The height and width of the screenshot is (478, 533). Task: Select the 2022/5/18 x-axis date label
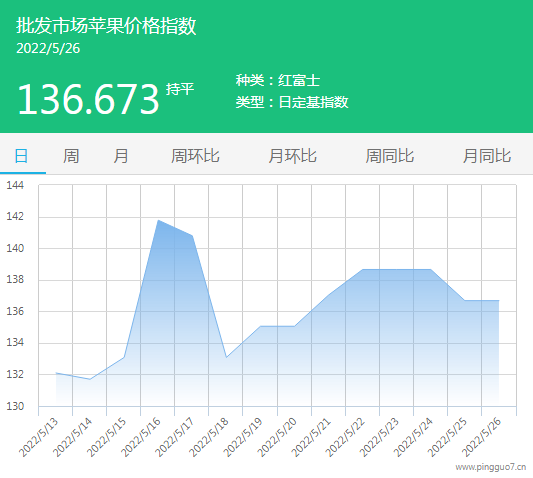209,438
